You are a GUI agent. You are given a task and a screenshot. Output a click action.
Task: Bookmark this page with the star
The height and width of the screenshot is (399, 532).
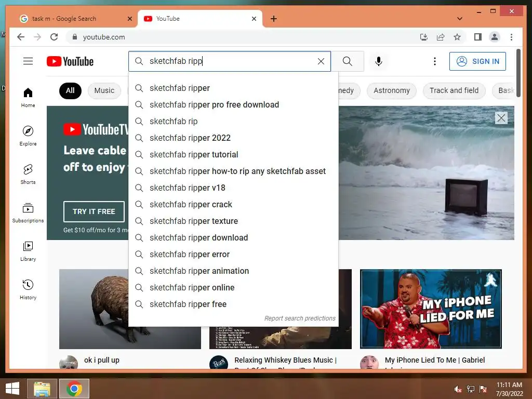(457, 37)
